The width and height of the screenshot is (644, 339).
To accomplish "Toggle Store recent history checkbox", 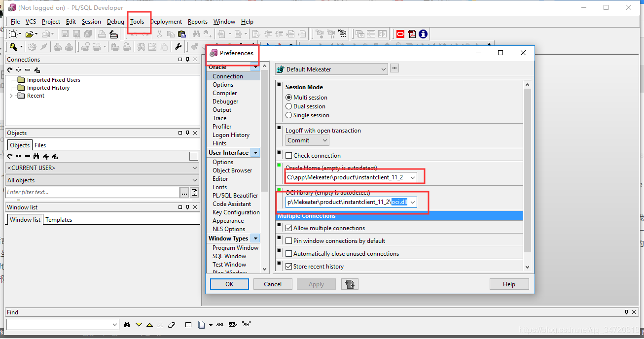I will [289, 267].
